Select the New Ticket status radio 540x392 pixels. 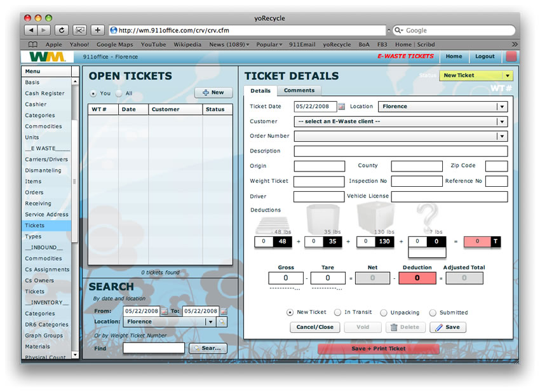[290, 313]
